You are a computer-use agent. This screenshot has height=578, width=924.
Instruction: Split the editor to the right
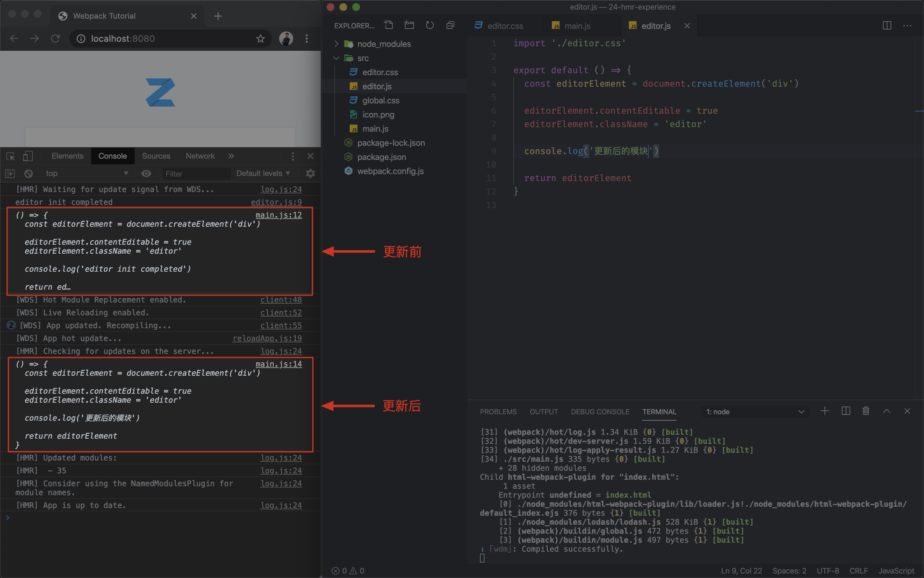[887, 26]
